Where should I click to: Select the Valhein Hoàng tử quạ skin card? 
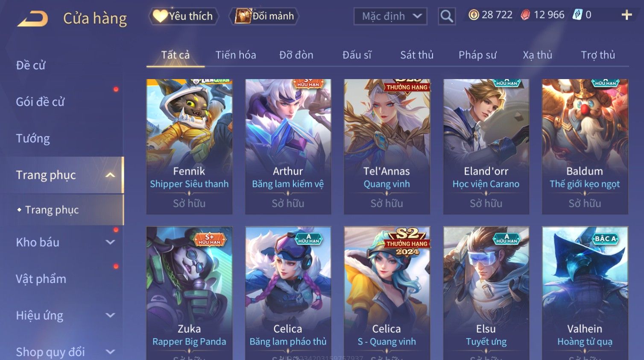click(585, 293)
